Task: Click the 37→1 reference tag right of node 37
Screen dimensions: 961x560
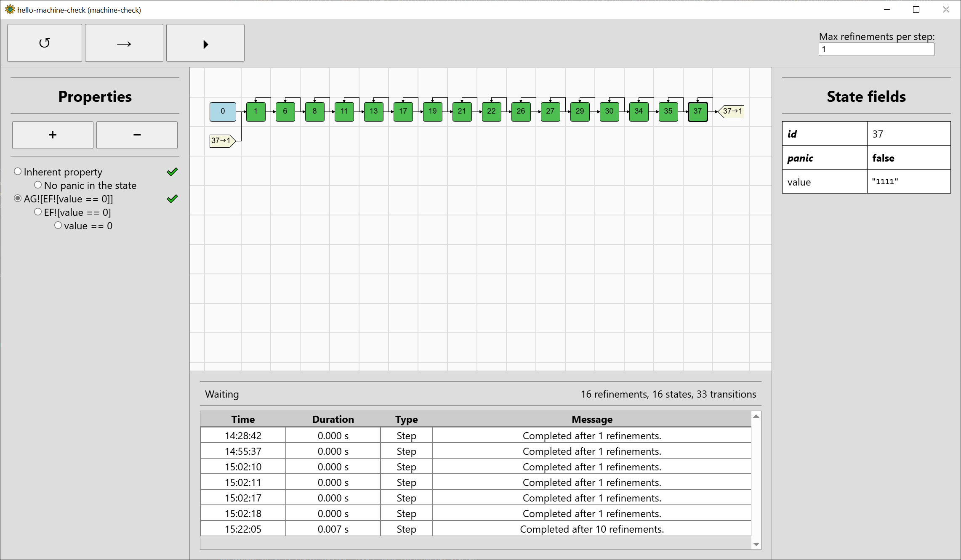Action: point(732,111)
